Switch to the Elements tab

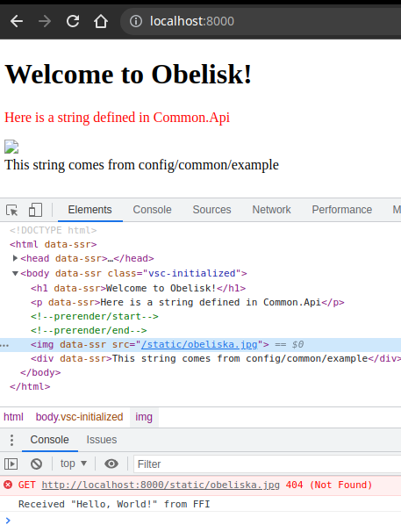coord(90,210)
